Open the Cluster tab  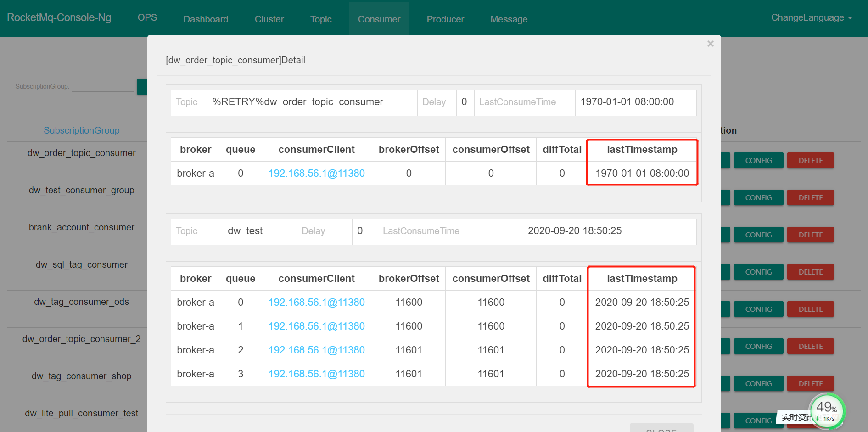(x=269, y=19)
